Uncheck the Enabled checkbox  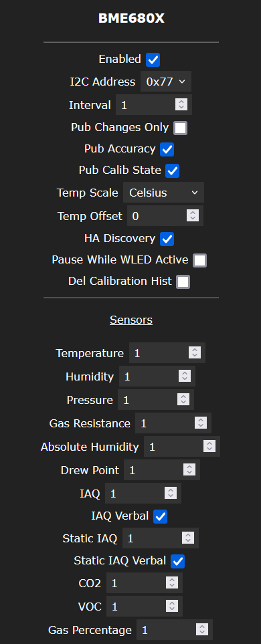(x=153, y=60)
